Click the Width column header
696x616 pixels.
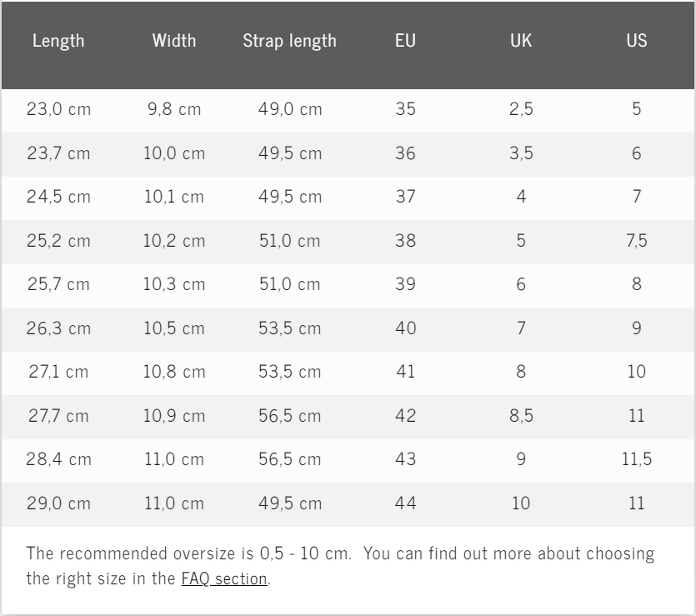[174, 41]
